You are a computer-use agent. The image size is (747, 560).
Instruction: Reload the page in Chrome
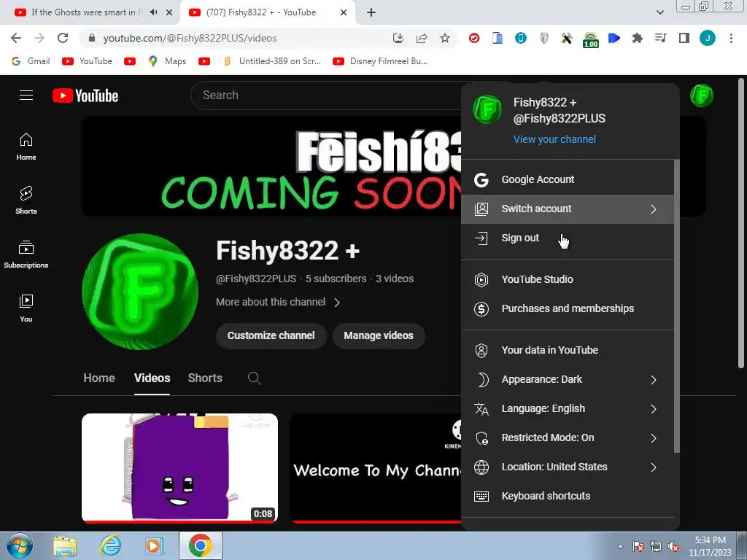pos(63,38)
